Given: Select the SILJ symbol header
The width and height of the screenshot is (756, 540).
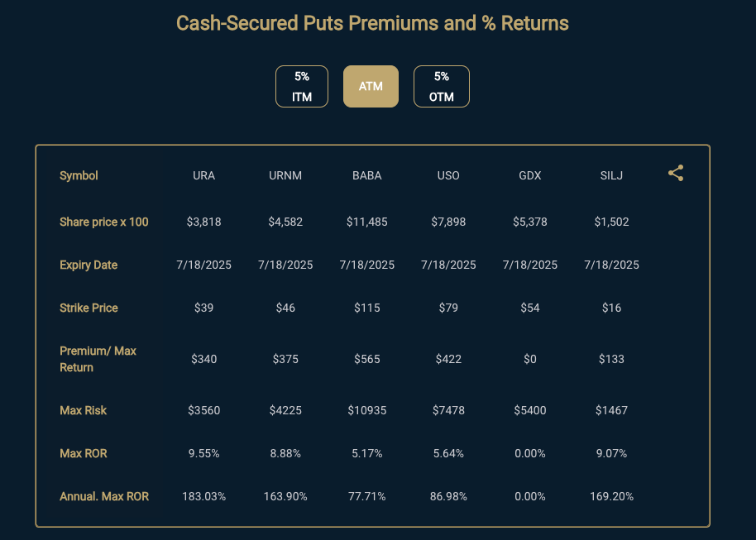Looking at the screenshot, I should (611, 175).
